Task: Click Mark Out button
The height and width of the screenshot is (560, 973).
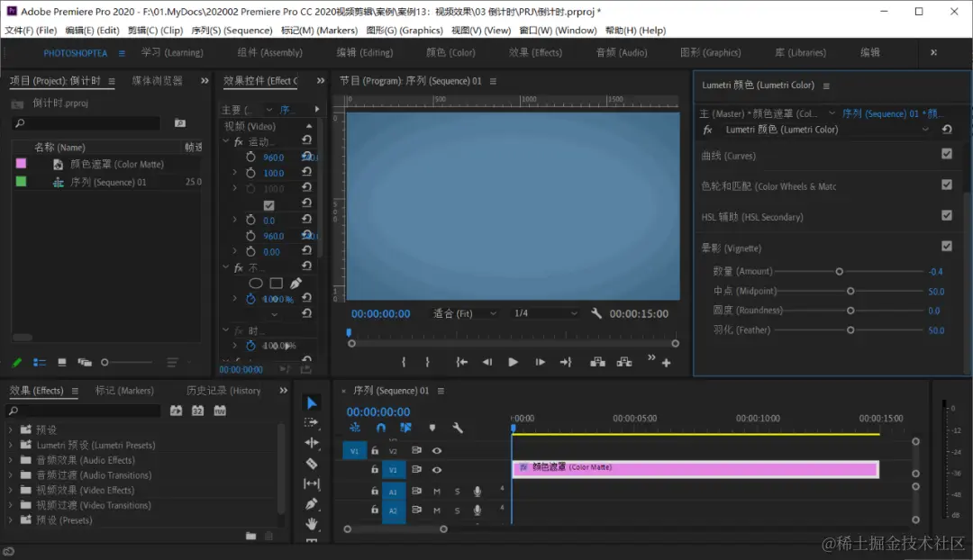Action: point(428,362)
